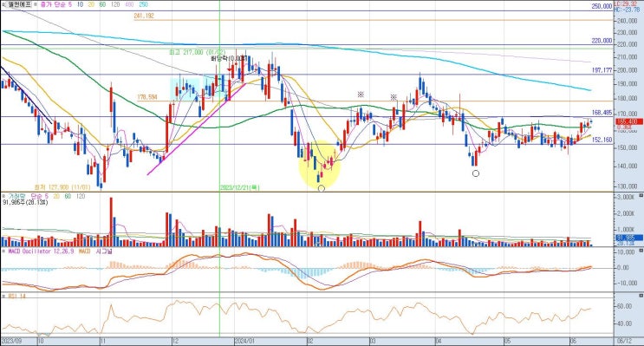Click the MACD panel corner icon on the right axis
644x346 pixels.
[x=641, y=251]
